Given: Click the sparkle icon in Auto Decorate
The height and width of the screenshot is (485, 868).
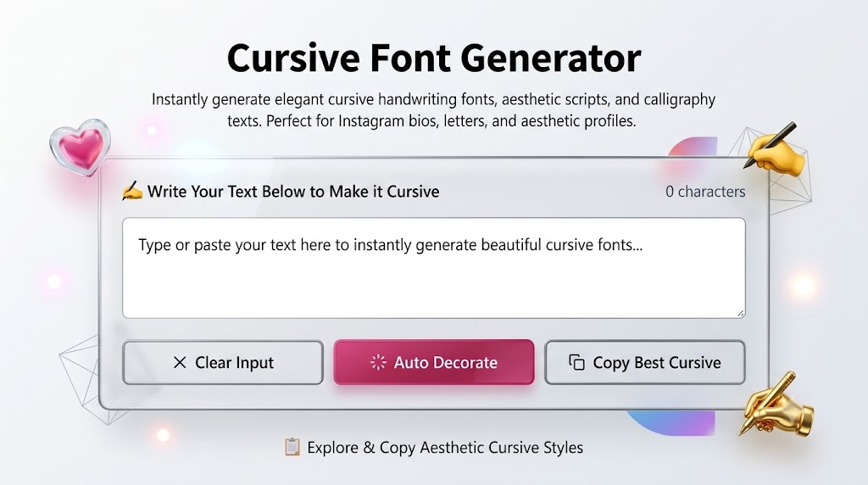Looking at the screenshot, I should pos(378,362).
